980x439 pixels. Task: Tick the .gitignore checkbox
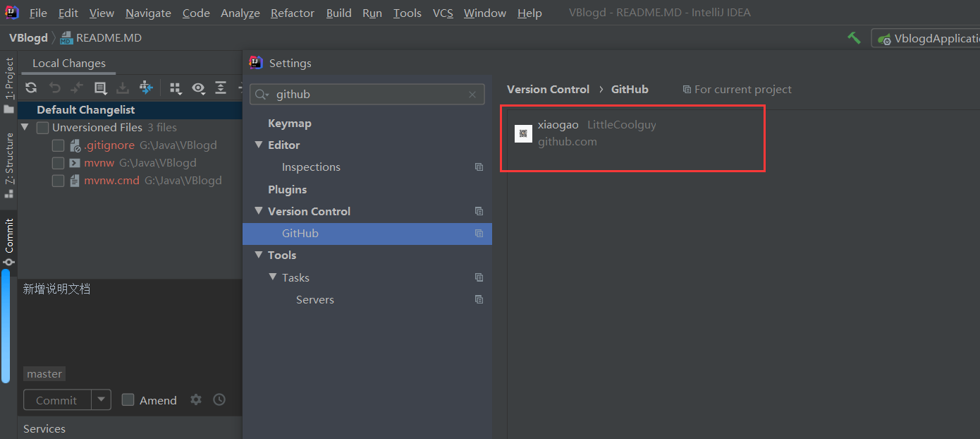coord(59,145)
